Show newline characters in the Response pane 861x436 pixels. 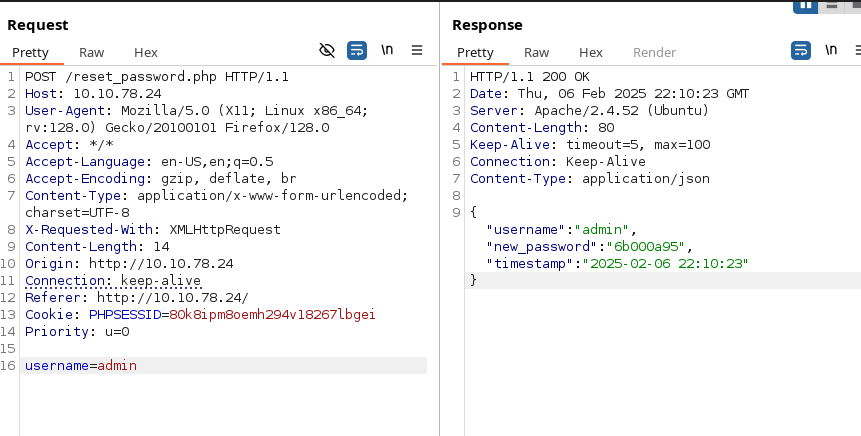[831, 50]
